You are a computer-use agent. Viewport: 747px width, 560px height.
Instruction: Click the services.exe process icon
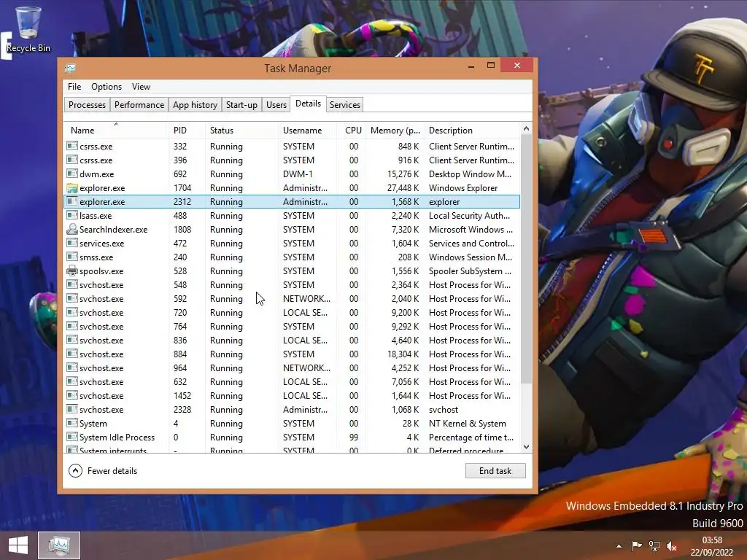(x=72, y=244)
